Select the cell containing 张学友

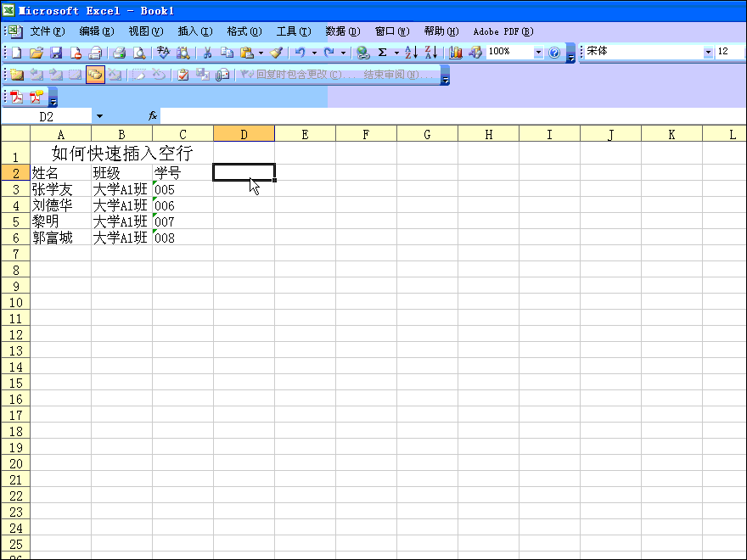59,189
